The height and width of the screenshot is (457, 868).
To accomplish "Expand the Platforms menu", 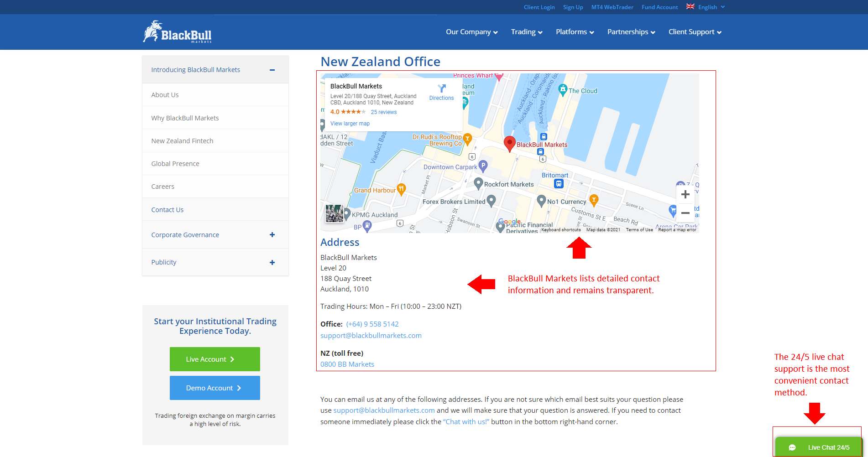I will (x=575, y=32).
